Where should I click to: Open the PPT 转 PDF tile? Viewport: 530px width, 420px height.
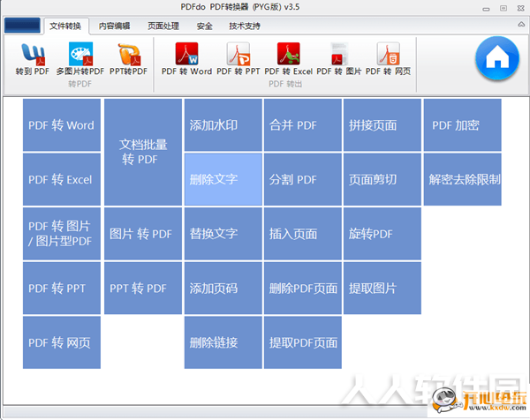(143, 288)
